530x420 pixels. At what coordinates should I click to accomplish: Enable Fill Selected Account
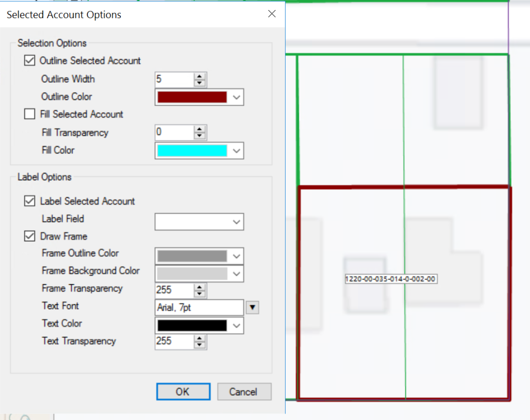(x=29, y=113)
